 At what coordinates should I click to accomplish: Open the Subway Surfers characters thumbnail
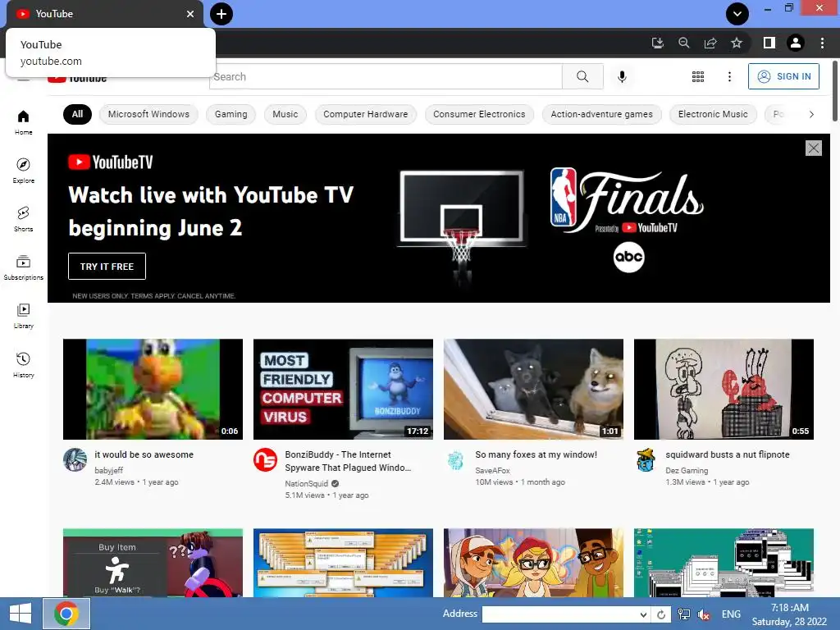click(533, 563)
